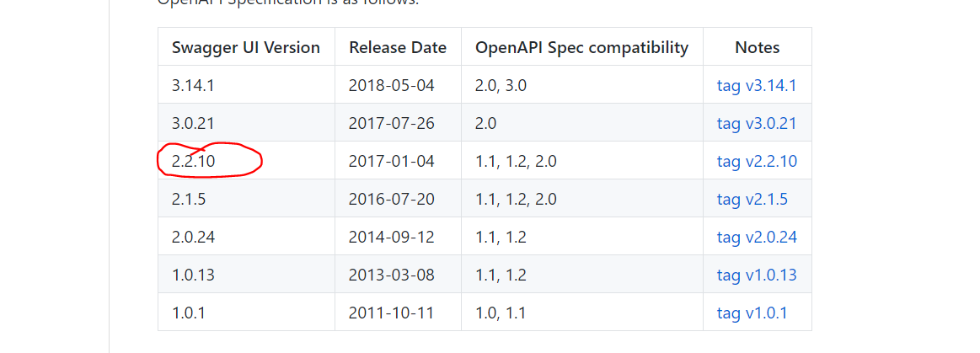980x353 pixels.
Task: Open the tag v1.0.13 link
Action: click(756, 275)
